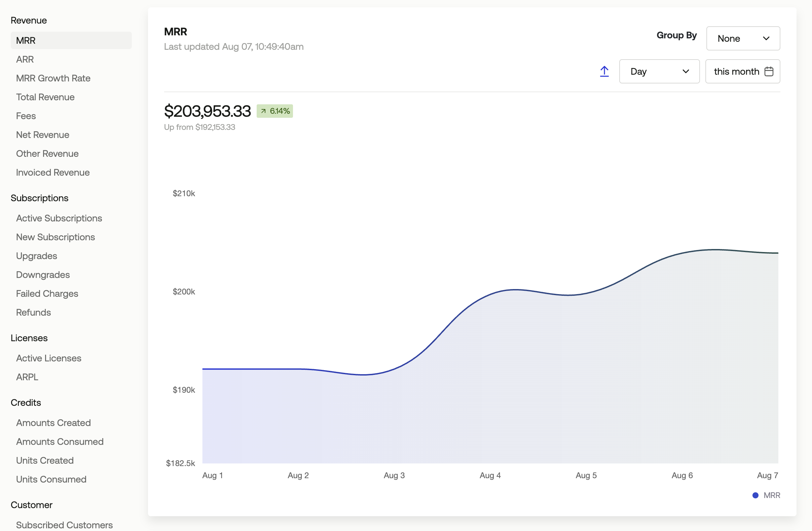This screenshot has height=531, width=812.
Task: View Amounts Consumed credits report
Action: point(60,441)
